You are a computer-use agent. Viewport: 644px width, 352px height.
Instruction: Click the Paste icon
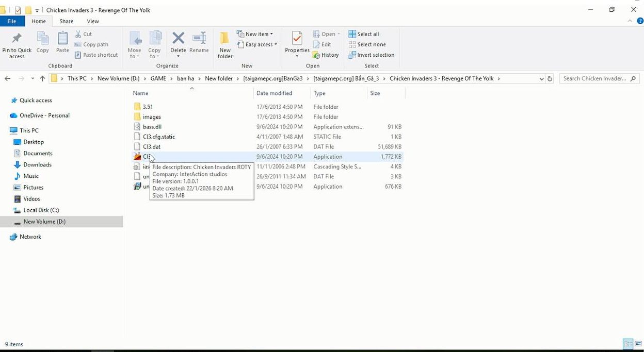pos(62,39)
